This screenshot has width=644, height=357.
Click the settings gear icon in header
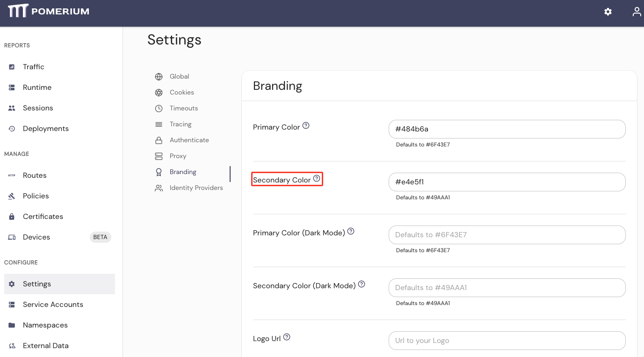click(608, 12)
